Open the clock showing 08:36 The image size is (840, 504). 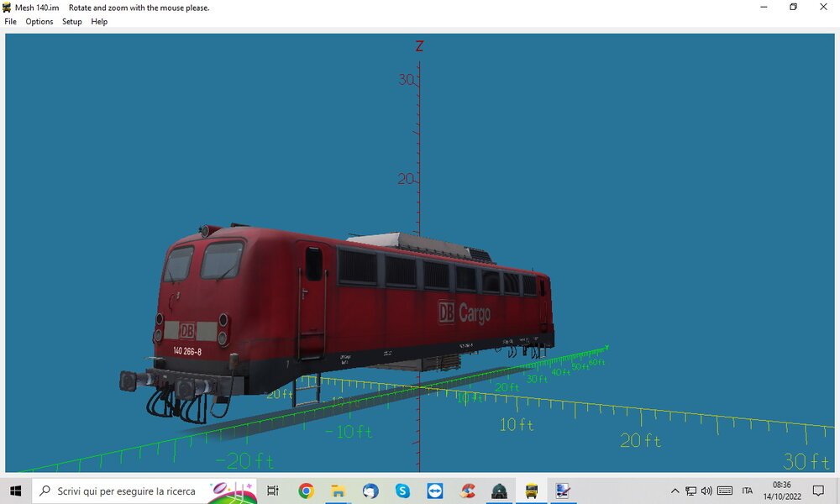pyautogui.click(x=782, y=491)
